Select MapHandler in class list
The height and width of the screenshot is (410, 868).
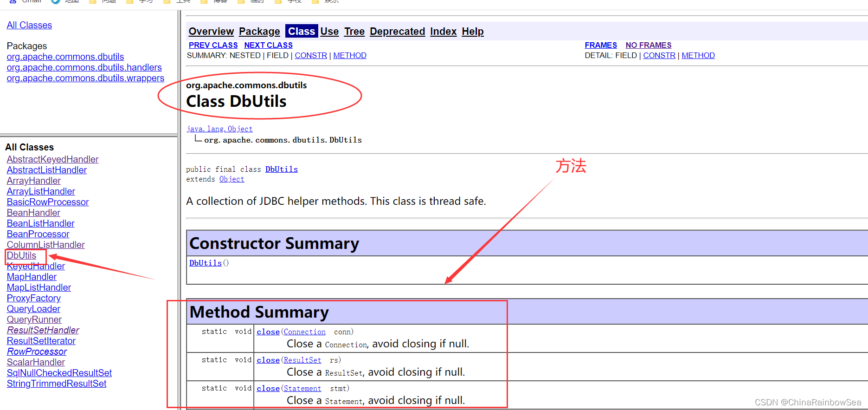pyautogui.click(x=32, y=277)
